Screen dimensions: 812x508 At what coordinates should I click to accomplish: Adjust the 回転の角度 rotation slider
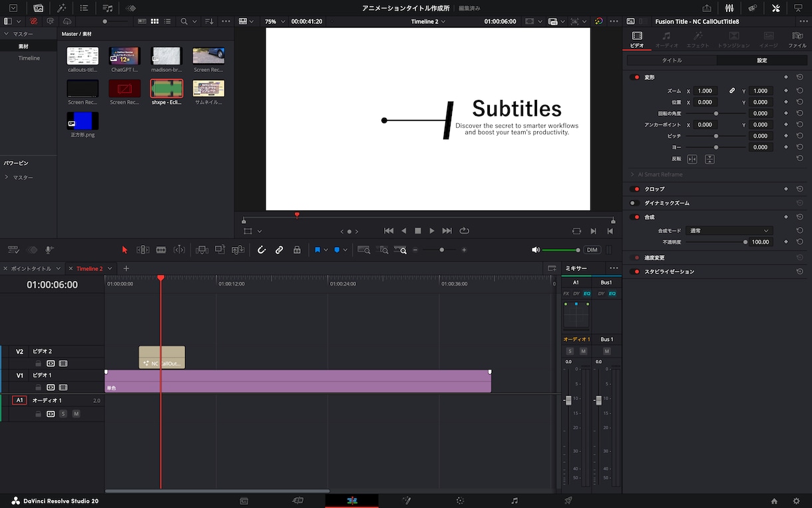pyautogui.click(x=716, y=113)
